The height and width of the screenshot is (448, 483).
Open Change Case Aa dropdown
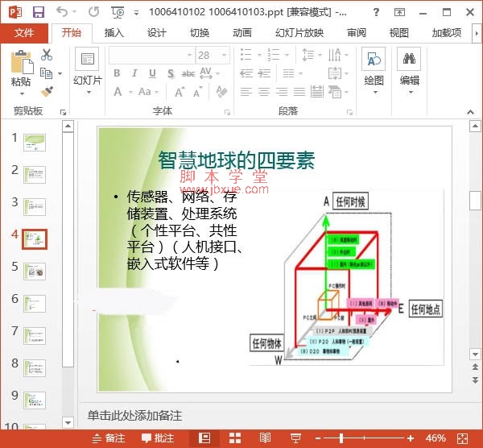[x=148, y=92]
